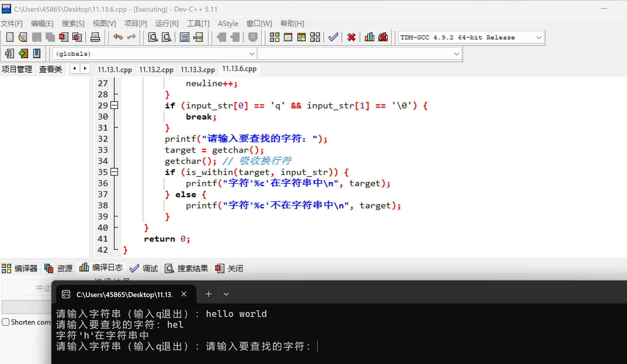Screen dimensions: 627x364
Task: Open the TDM-GCC compiler selection dropdown
Action: (539, 38)
